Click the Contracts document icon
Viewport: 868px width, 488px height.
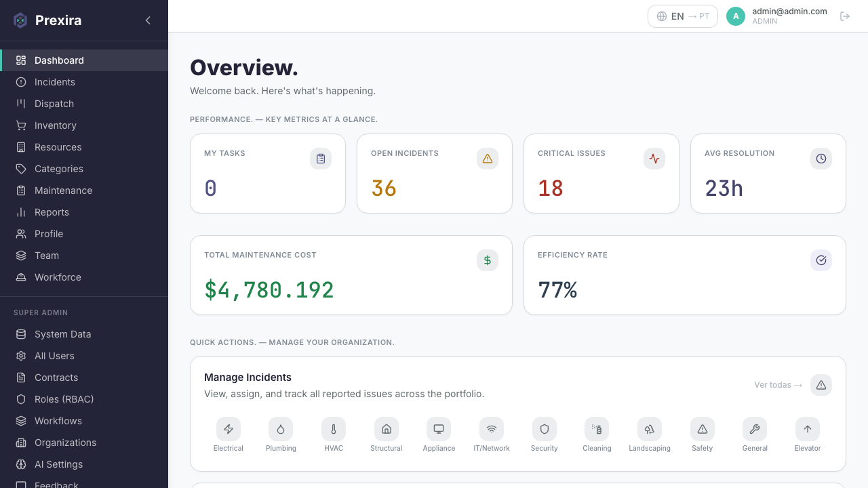[x=21, y=378]
